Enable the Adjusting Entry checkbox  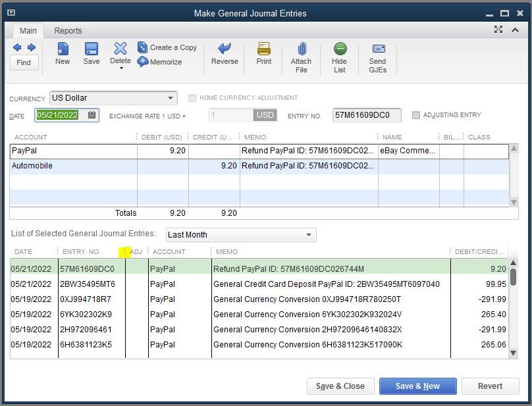pos(416,115)
